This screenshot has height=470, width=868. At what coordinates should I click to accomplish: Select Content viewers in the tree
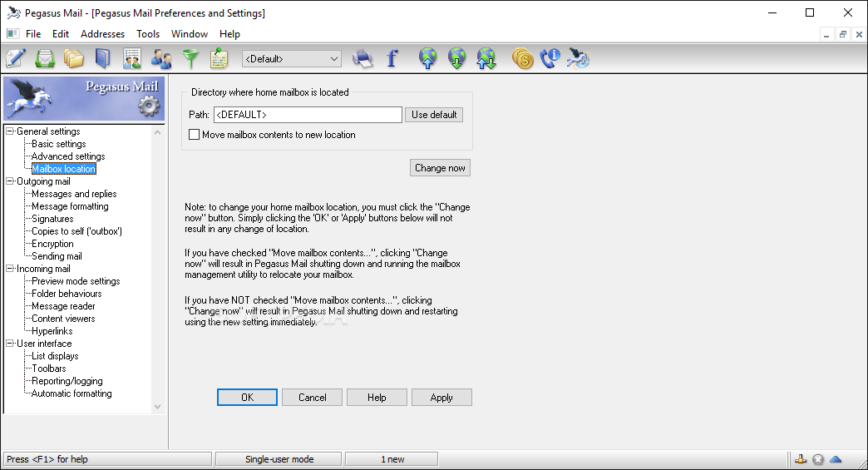tap(63, 319)
